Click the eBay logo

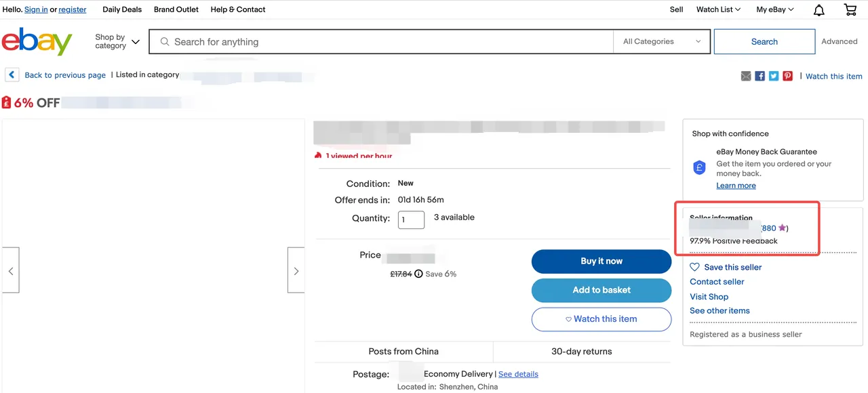(x=37, y=41)
